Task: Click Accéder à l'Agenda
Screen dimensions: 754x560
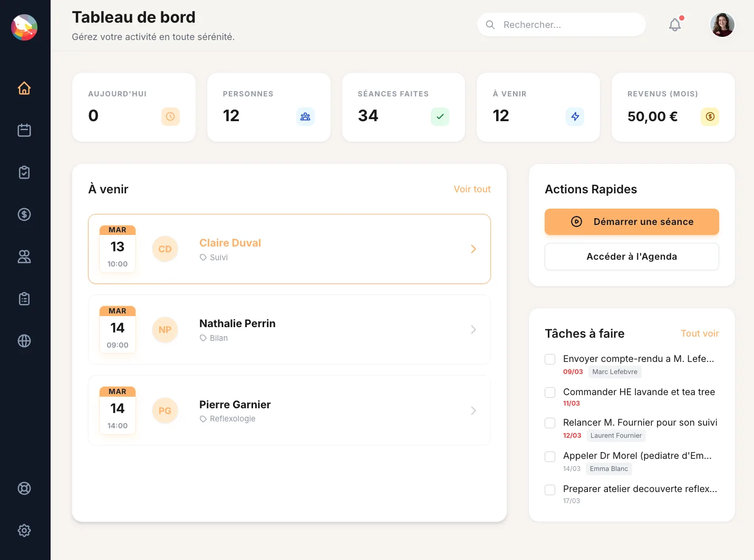Action: pos(631,257)
